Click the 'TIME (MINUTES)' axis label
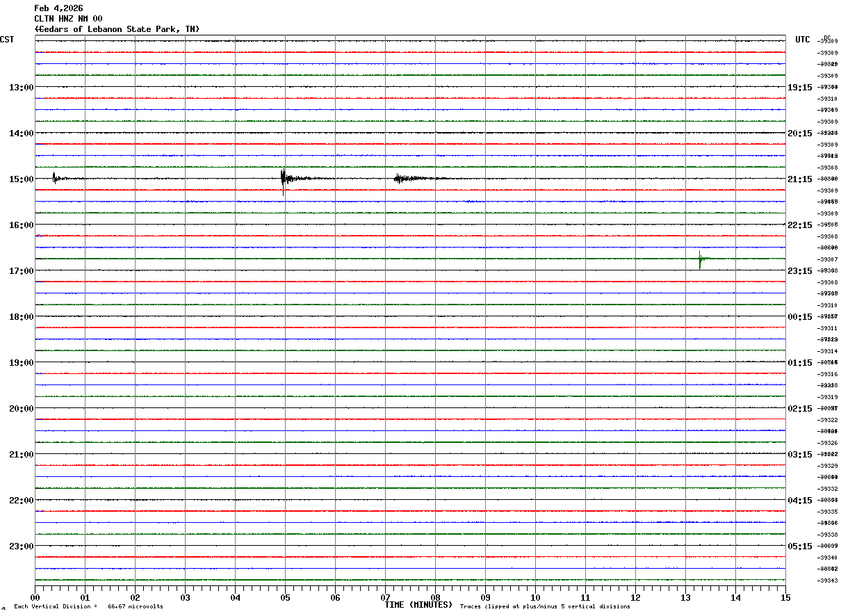 point(418,604)
